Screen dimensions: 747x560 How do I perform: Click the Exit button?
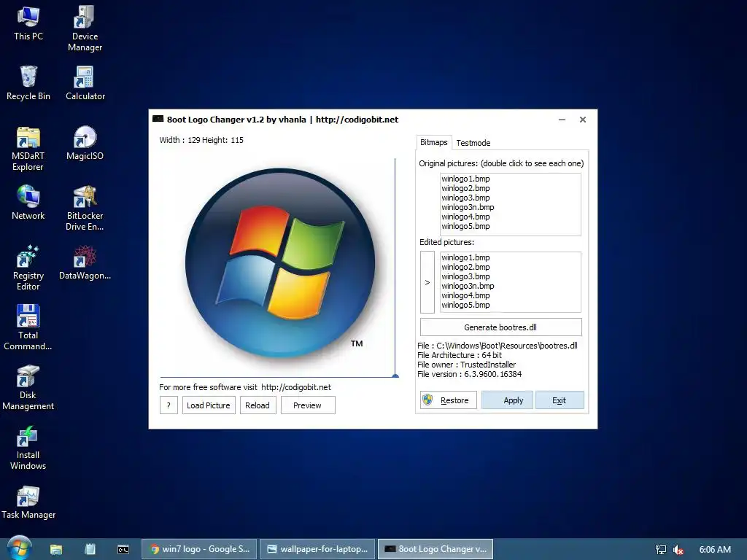click(x=560, y=400)
